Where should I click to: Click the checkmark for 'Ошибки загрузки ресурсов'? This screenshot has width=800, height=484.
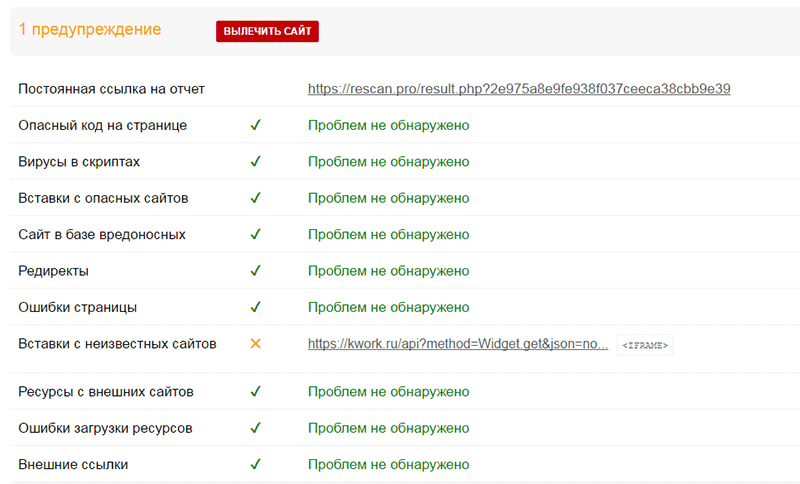(256, 427)
